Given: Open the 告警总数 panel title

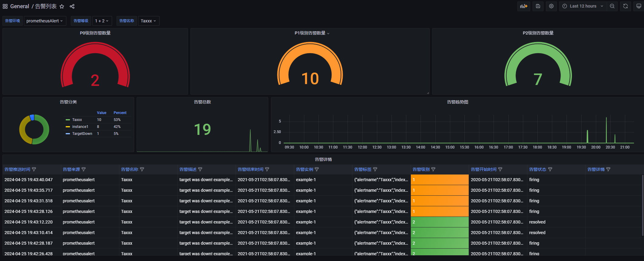Looking at the screenshot, I should 203,102.
